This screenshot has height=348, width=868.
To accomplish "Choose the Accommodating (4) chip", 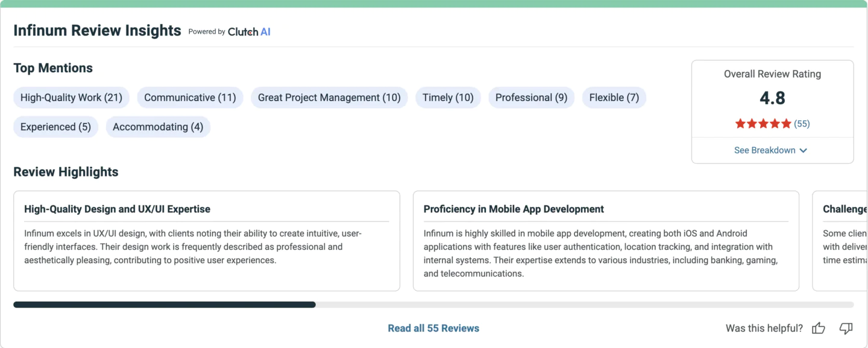I will (158, 127).
